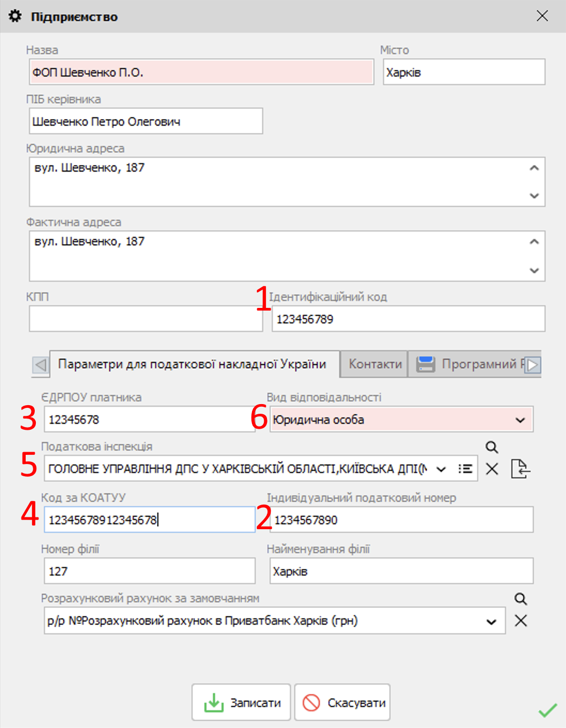
Task: Open the list icon in Податкова інспекція field
Action: tap(465, 469)
